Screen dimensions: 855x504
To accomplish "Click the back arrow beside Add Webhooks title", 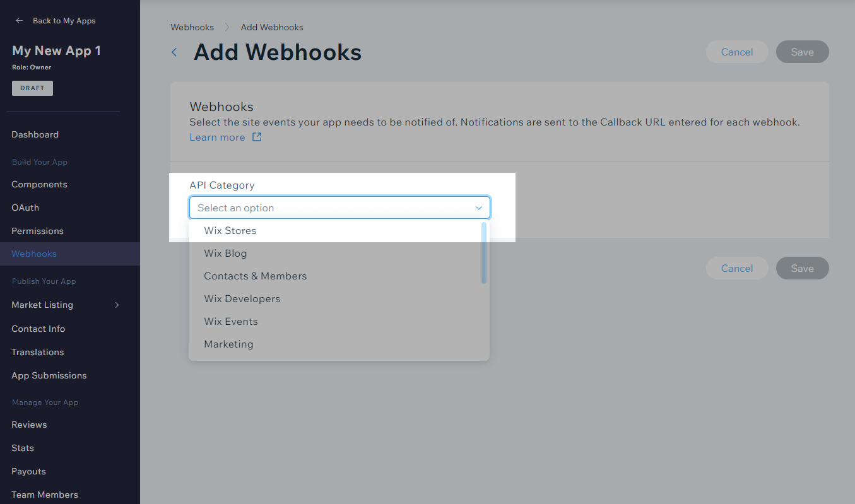I will (x=175, y=52).
